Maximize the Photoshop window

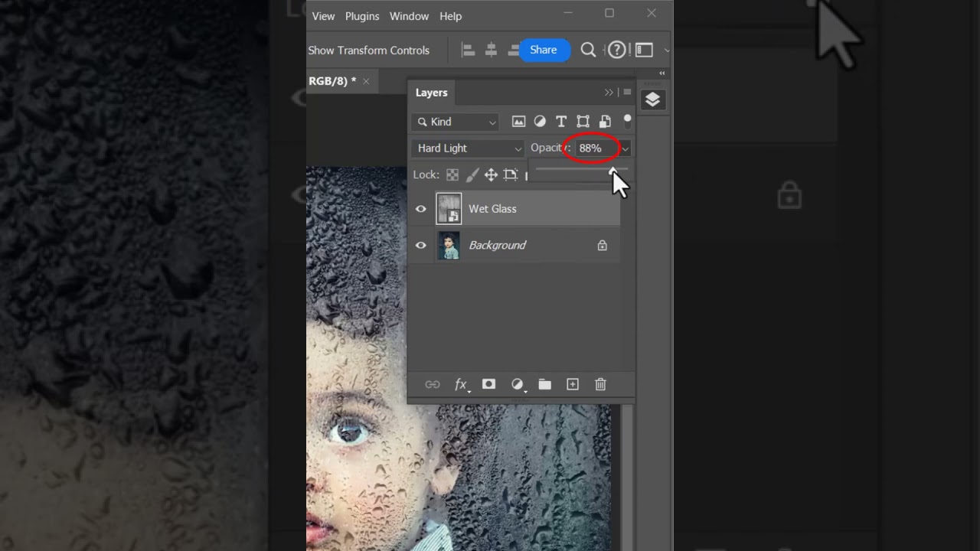(x=609, y=13)
